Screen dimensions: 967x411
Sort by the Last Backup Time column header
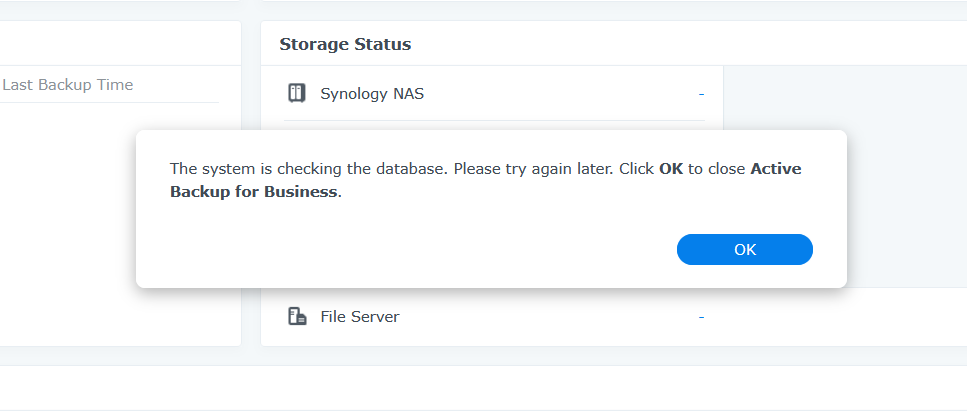[68, 85]
